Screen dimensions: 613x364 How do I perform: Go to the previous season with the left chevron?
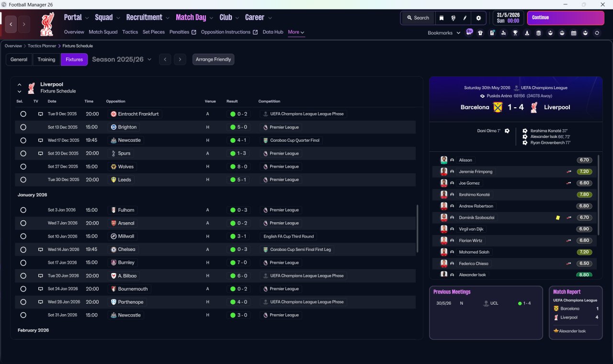click(165, 59)
